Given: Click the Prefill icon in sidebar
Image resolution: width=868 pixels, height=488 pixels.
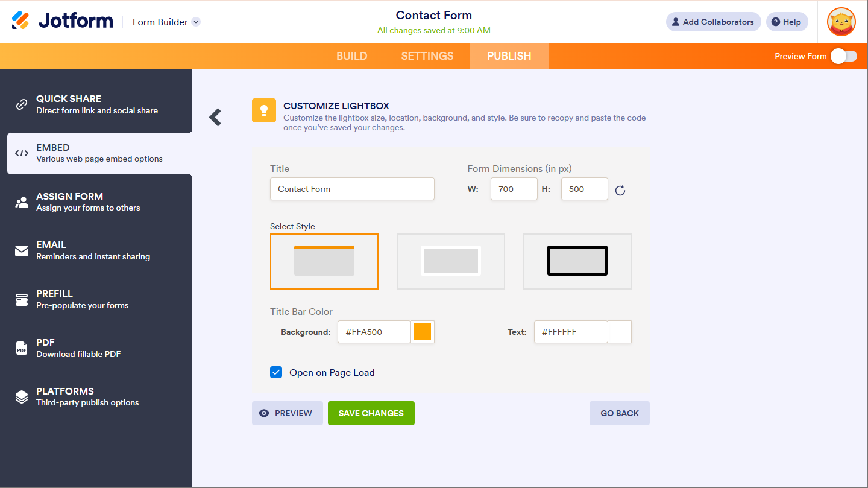Looking at the screenshot, I should [22, 299].
